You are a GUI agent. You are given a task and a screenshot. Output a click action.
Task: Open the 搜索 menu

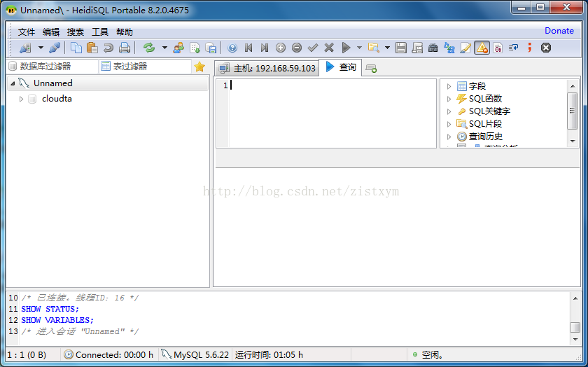[76, 32]
